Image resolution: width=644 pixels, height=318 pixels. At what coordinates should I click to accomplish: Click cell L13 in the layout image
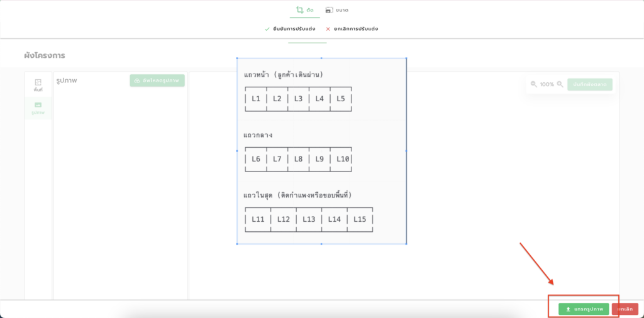309,219
